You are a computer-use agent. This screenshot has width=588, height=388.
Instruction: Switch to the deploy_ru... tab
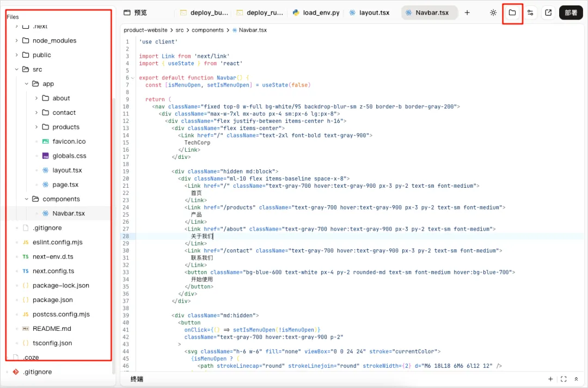pos(260,13)
